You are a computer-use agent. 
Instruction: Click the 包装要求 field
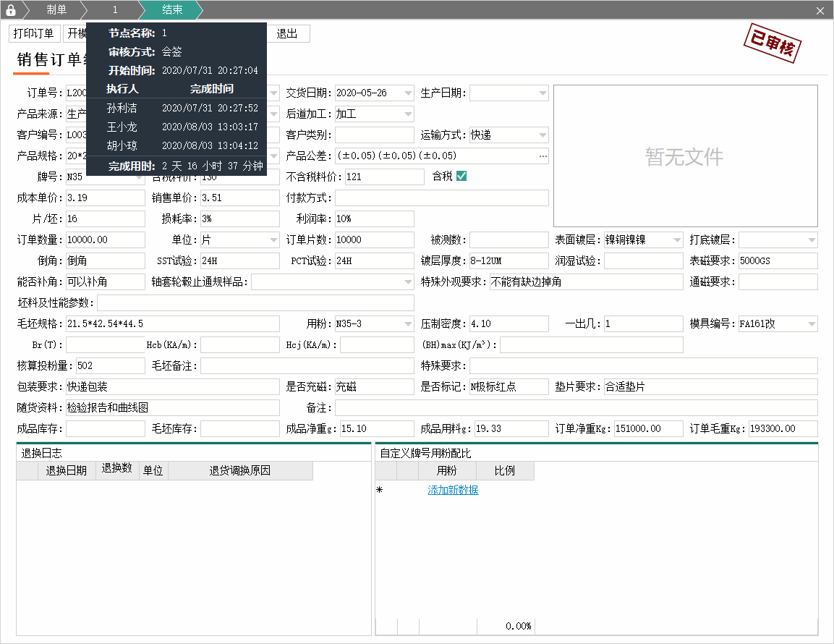pyautogui.click(x=173, y=387)
